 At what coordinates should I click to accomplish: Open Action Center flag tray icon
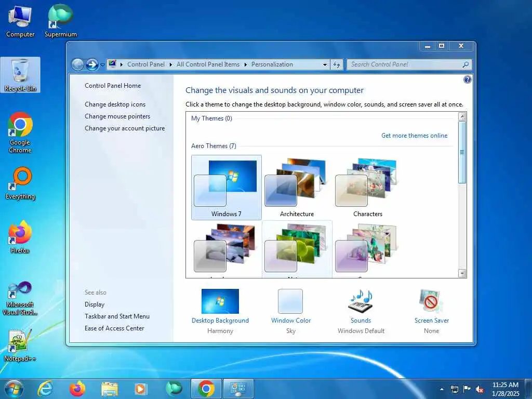(x=467, y=389)
